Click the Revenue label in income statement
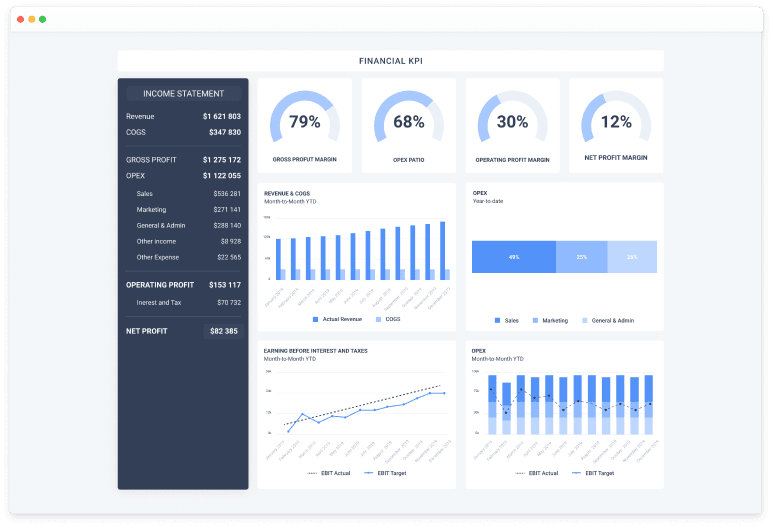The width and height of the screenshot is (773, 529). pos(140,116)
